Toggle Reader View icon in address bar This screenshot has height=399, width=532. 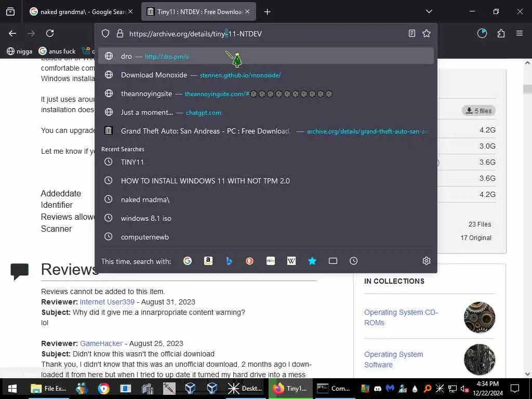click(412, 33)
